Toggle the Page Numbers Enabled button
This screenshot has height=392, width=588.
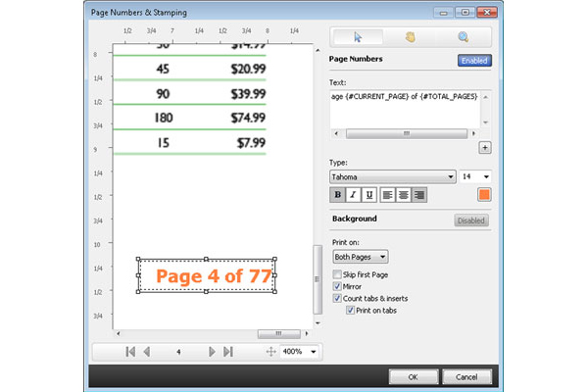coord(473,61)
